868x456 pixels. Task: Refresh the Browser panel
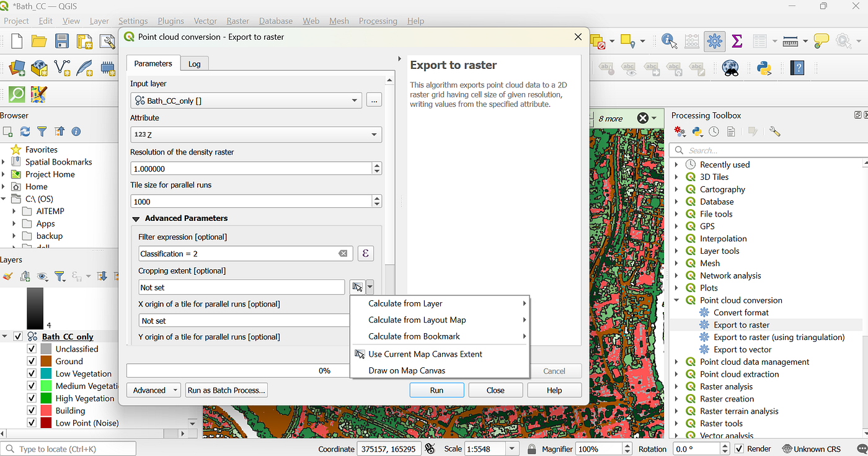point(25,132)
